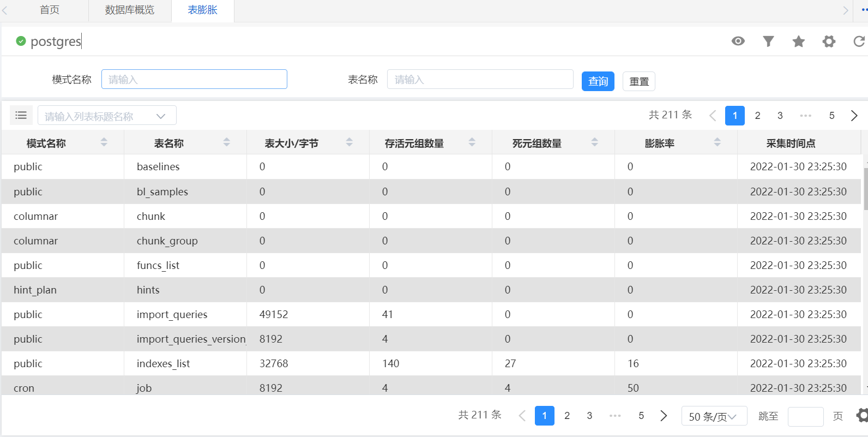Select page 2 in top pagination

coord(757,116)
